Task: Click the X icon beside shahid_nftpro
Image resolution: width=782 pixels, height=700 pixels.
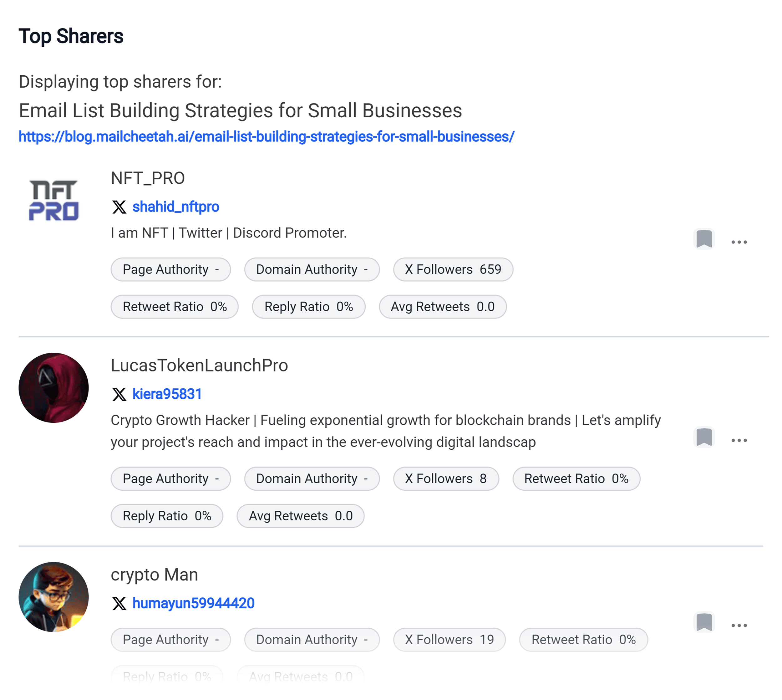Action: pos(119,207)
